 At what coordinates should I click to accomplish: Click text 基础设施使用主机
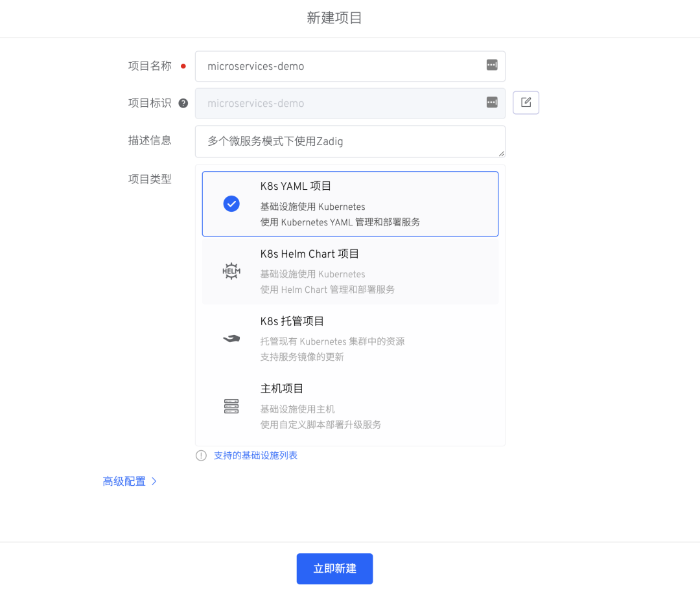pos(297,409)
